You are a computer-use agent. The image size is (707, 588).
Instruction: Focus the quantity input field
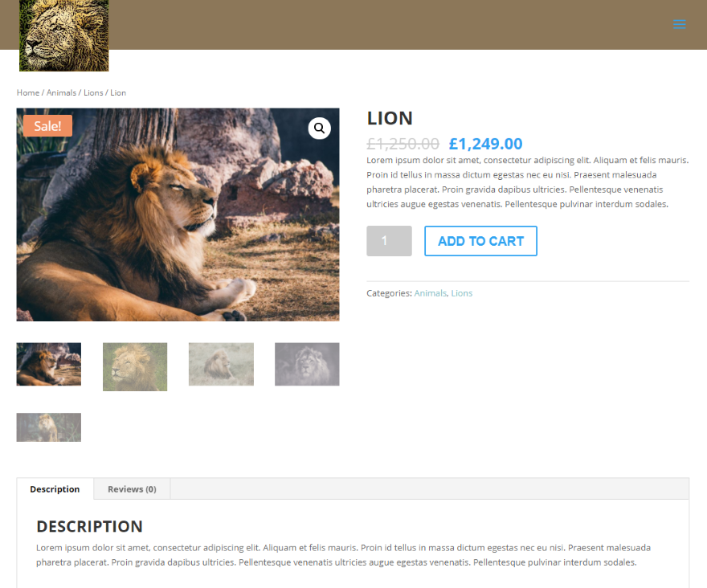point(389,241)
